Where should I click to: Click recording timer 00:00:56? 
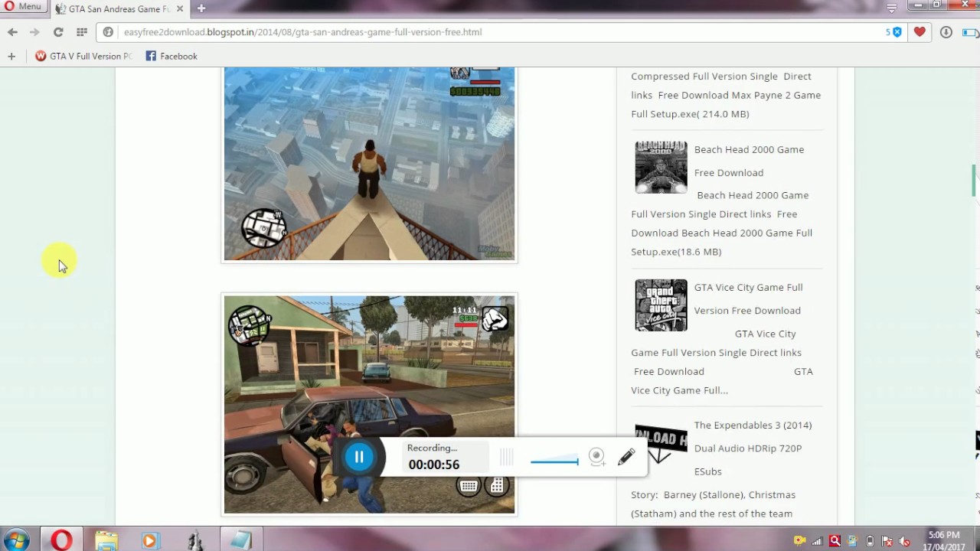coord(433,465)
